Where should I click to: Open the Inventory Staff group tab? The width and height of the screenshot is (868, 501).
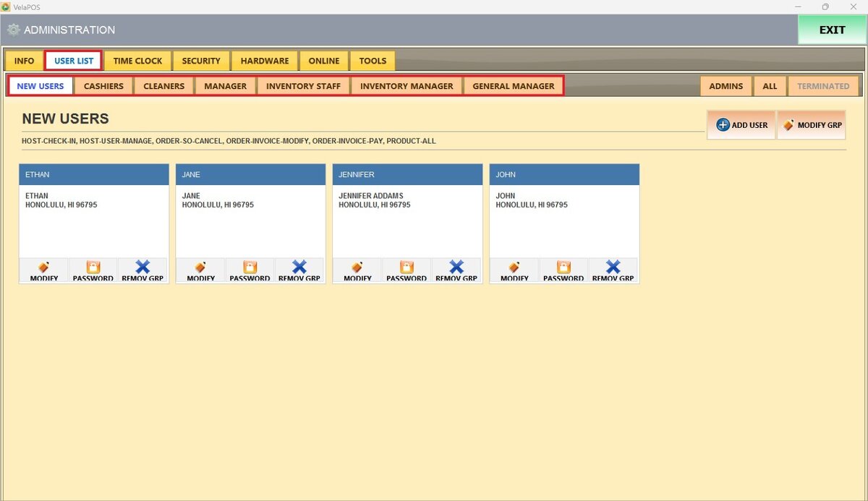tap(303, 86)
